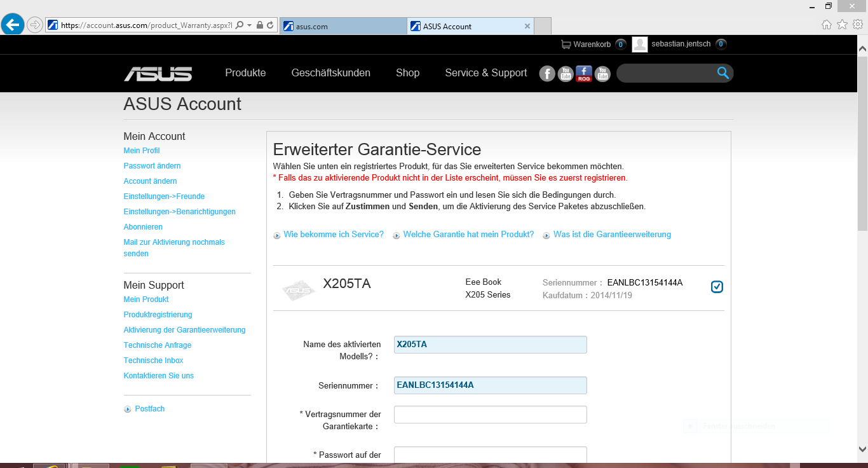This screenshot has height=468, width=868.
Task: Open the YouTube icon between Facebook and ROG
Action: 566,74
